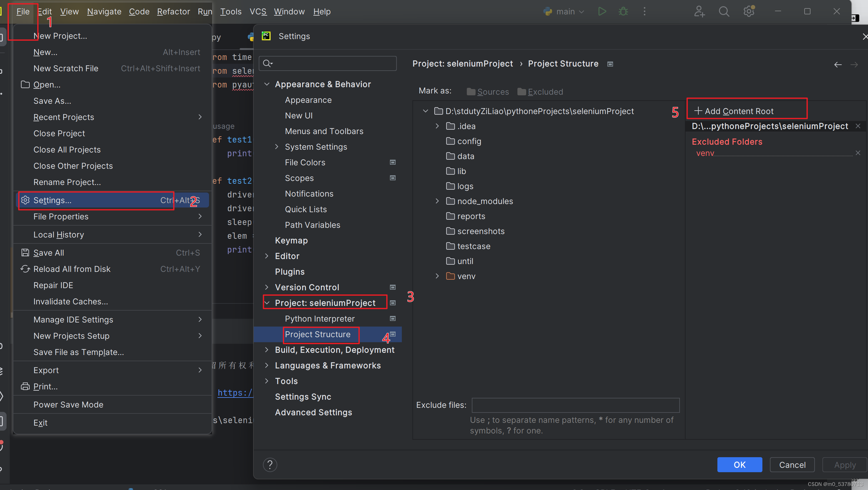
Task: Expand the Editor settings section
Action: [x=267, y=256]
